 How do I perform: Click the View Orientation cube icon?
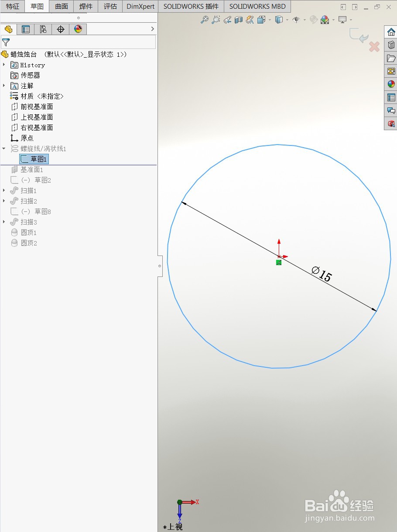pyautogui.click(x=261, y=20)
